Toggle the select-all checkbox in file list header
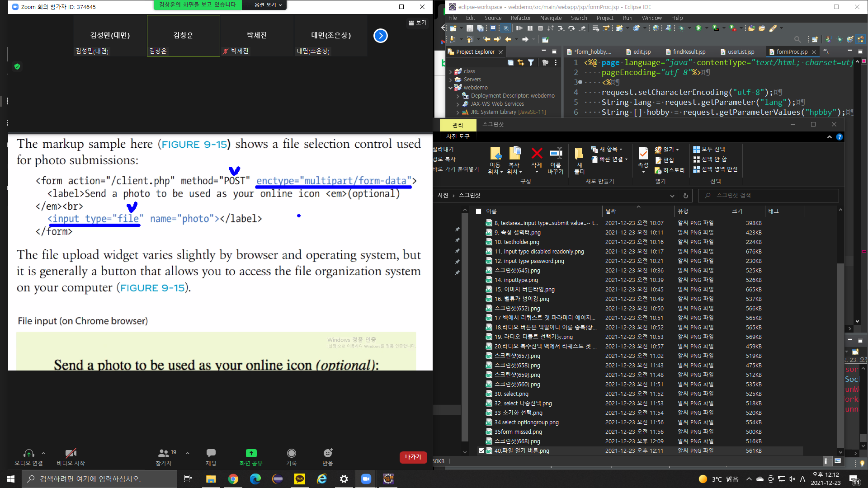868x488 pixels. coord(478,211)
